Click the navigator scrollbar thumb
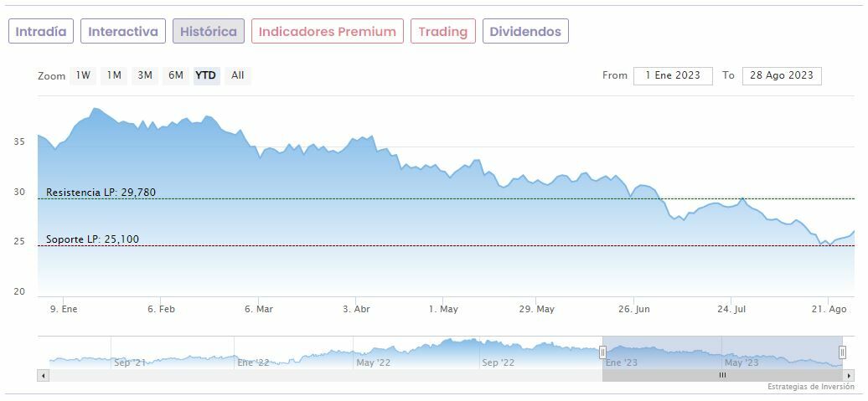The image size is (868, 401). click(x=722, y=376)
